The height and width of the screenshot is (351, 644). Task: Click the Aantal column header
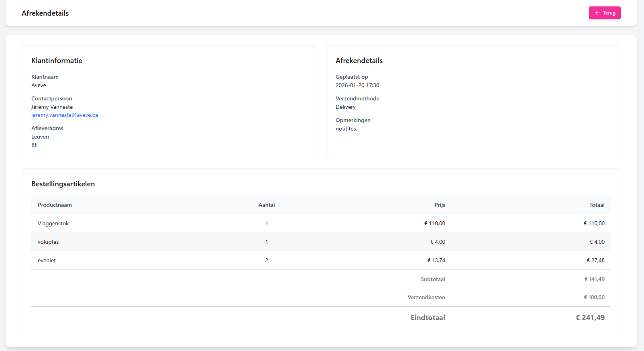coord(267,205)
